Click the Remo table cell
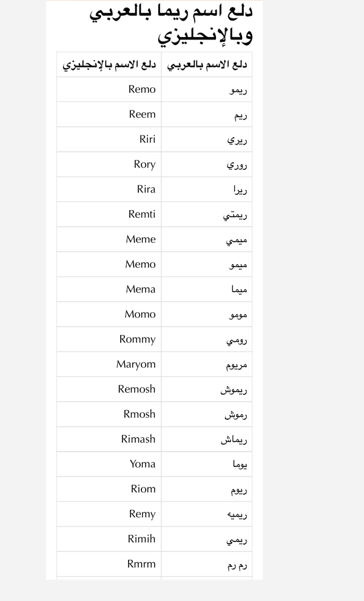Viewport: 364px width, 601px height. [109, 89]
